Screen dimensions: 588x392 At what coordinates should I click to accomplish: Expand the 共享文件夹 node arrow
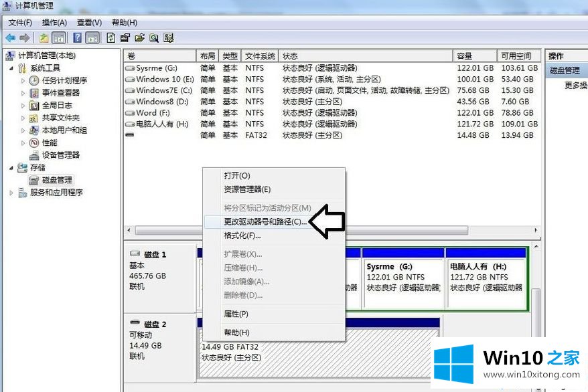pos(23,118)
